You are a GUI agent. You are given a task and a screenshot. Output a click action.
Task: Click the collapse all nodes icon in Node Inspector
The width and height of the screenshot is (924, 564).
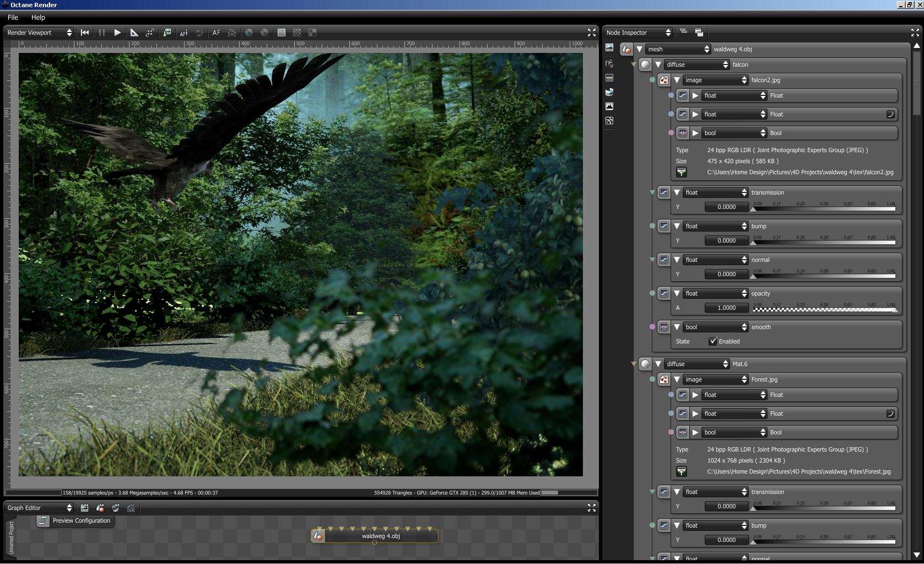click(x=683, y=32)
